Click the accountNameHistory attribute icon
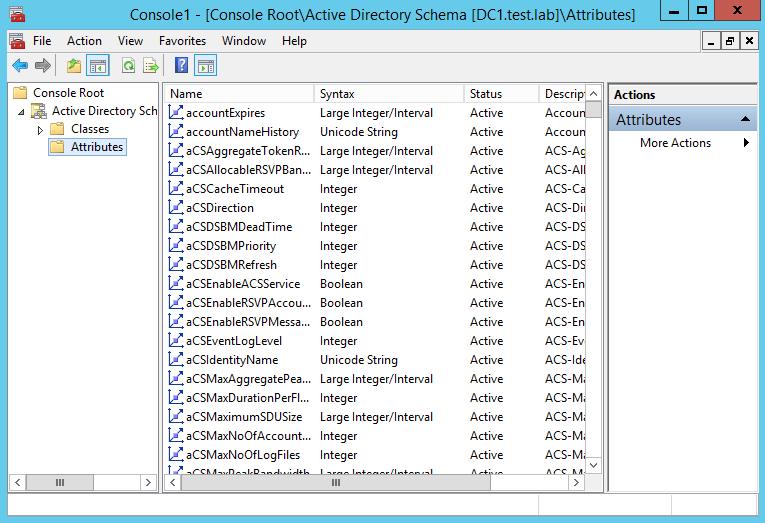The image size is (765, 523). click(x=176, y=132)
